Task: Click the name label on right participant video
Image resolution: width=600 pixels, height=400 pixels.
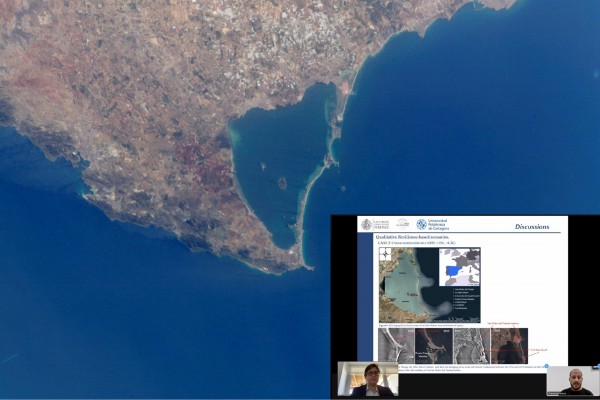Action: (x=558, y=393)
